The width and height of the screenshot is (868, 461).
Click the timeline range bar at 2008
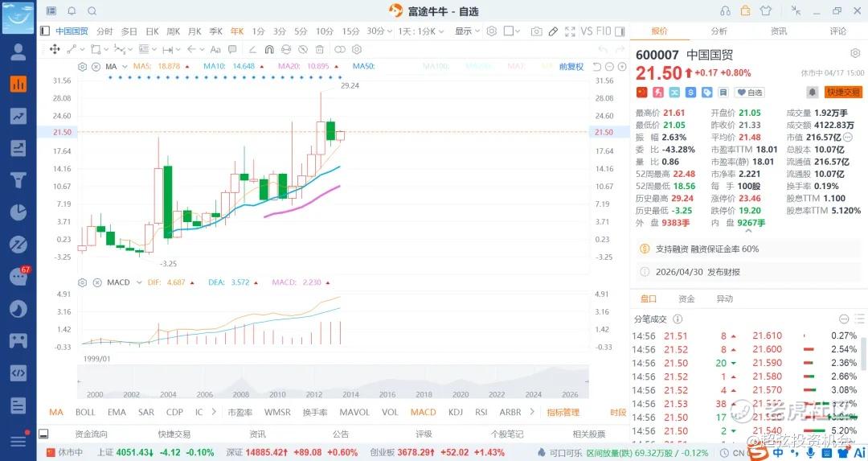pos(240,394)
